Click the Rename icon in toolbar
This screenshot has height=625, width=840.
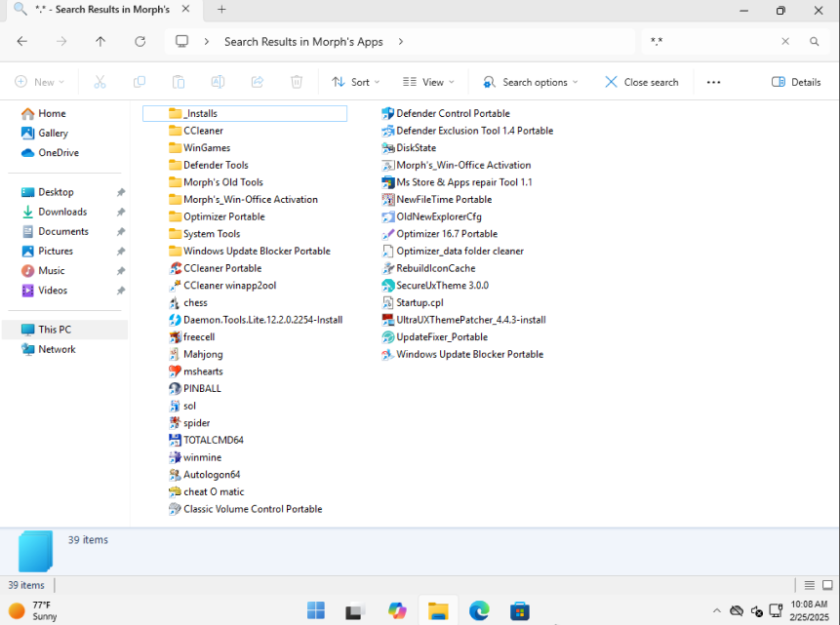click(218, 82)
